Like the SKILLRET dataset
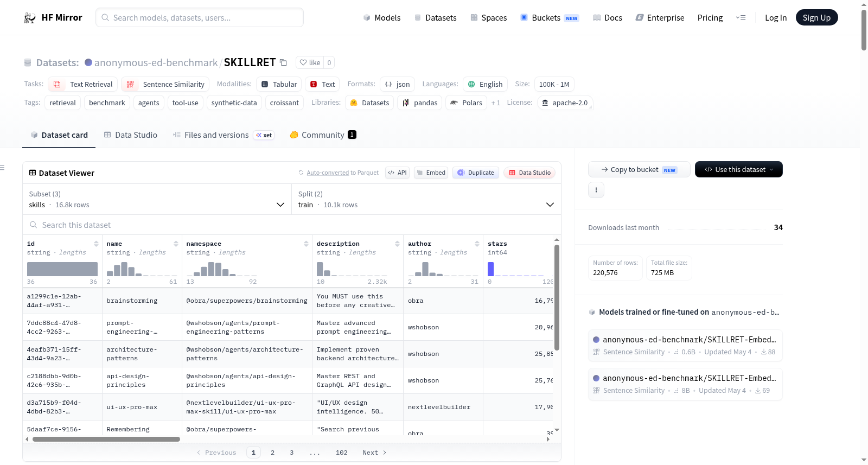The width and height of the screenshot is (868, 465). click(x=310, y=62)
